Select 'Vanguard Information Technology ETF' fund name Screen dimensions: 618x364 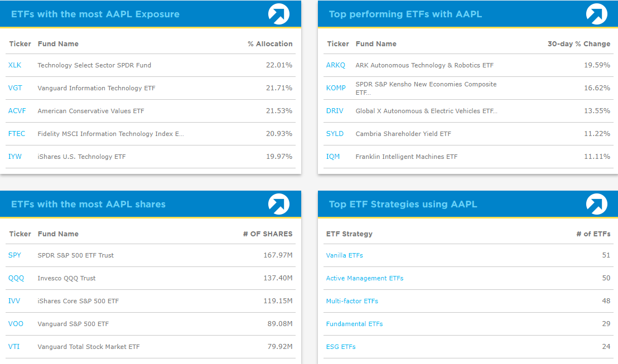click(96, 88)
